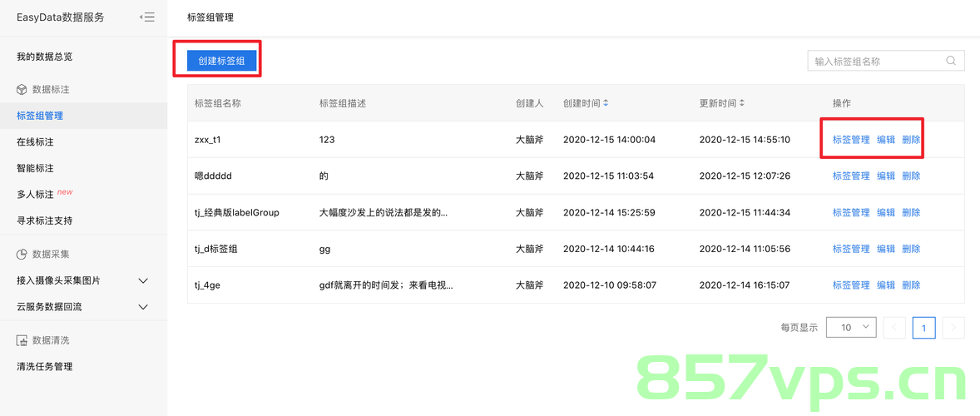Viewport: 980px width, 416px height.
Task: Open the 每页显示 10 dropdown
Action: 851,327
